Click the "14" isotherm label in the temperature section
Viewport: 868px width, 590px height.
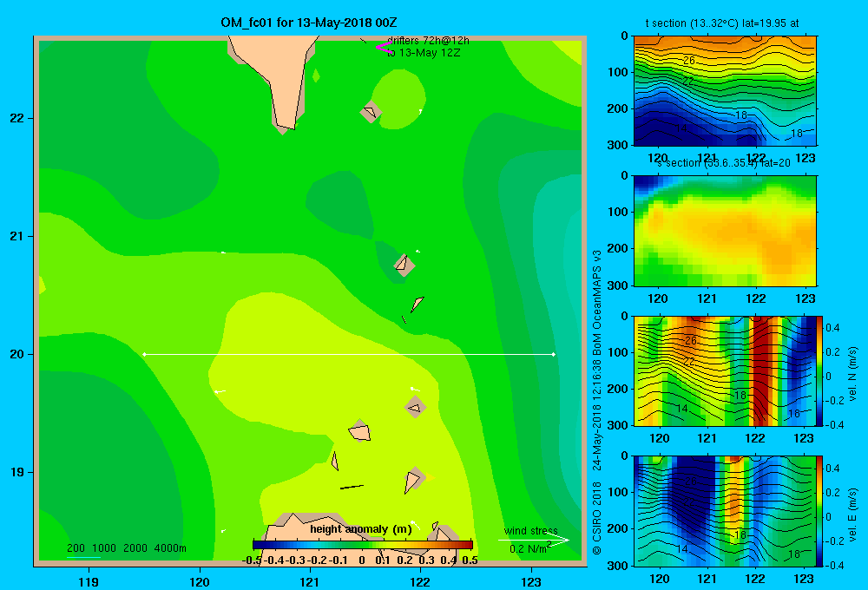click(x=681, y=128)
